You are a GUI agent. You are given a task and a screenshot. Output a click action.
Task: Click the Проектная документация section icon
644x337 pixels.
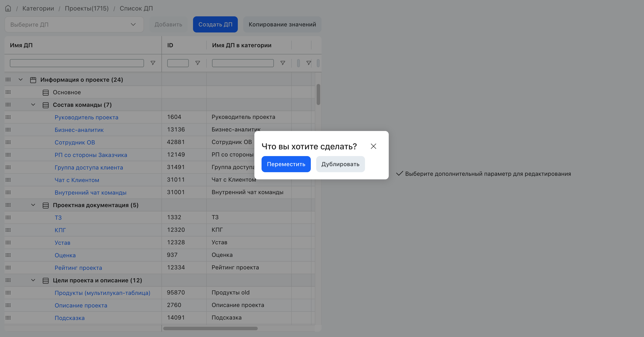[45, 205]
